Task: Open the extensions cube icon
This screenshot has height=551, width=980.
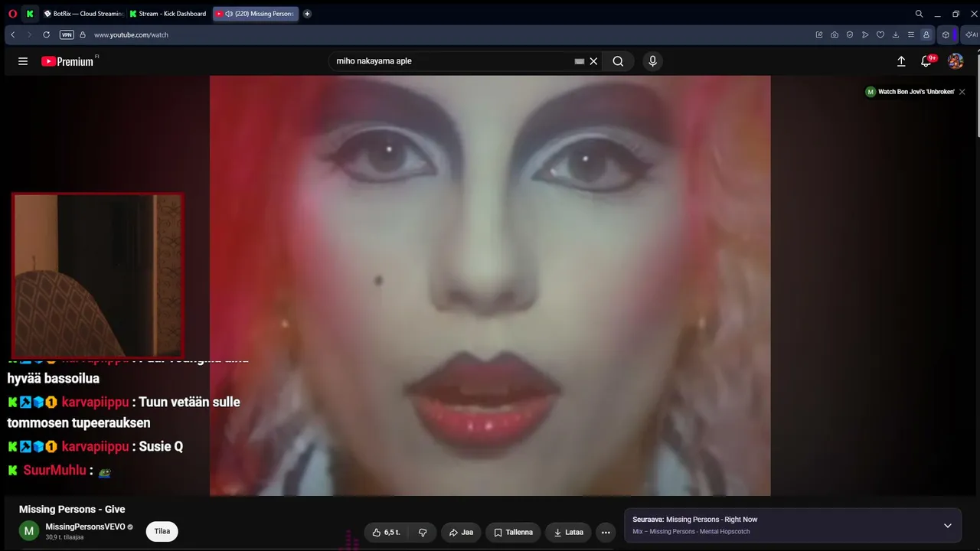Action: [x=946, y=34]
